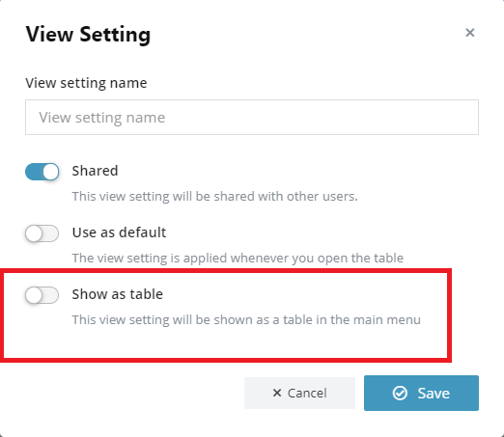
Task: Click the applied whenever you open table description
Action: coord(238,258)
